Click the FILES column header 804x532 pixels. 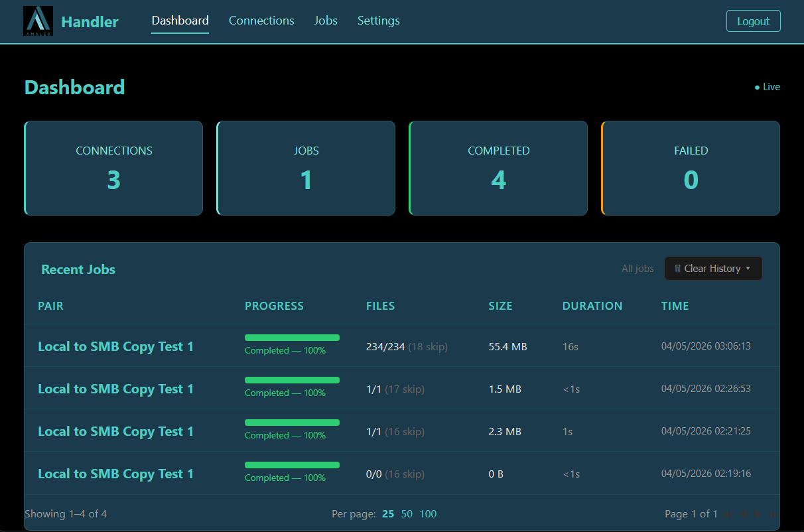pyautogui.click(x=381, y=306)
